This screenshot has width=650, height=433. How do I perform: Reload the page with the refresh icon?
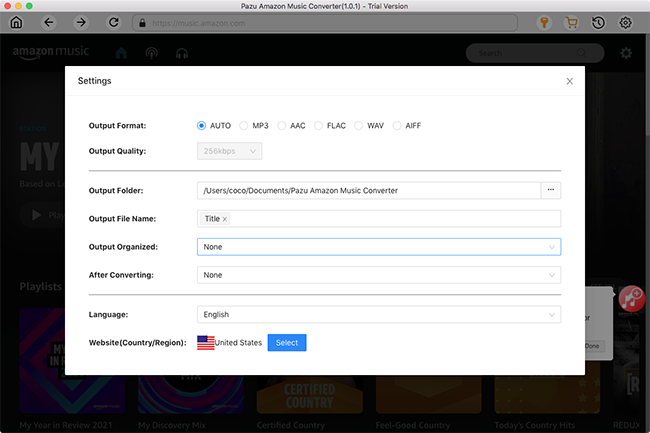point(114,22)
